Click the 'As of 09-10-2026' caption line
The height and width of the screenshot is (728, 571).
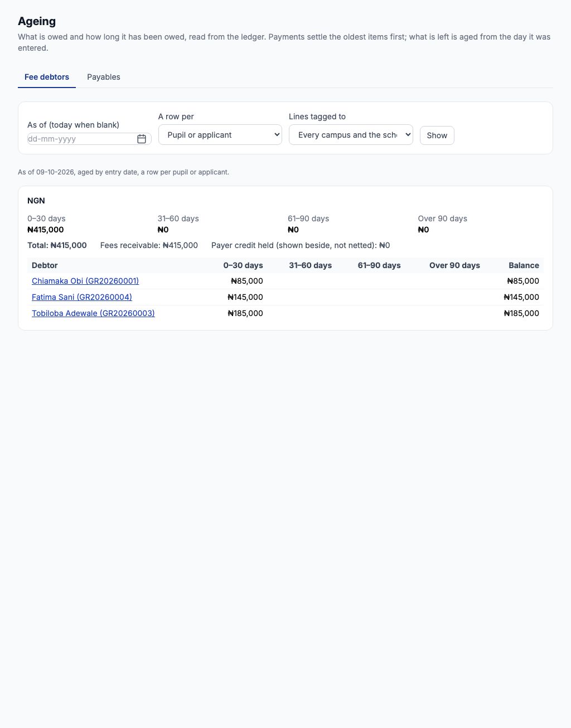point(123,172)
